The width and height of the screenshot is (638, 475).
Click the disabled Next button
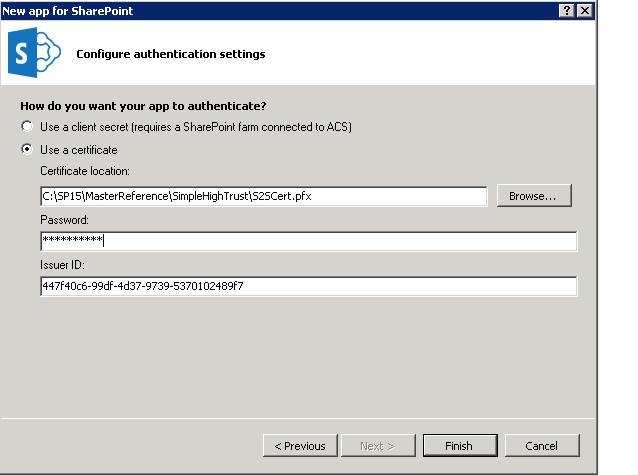(x=378, y=446)
